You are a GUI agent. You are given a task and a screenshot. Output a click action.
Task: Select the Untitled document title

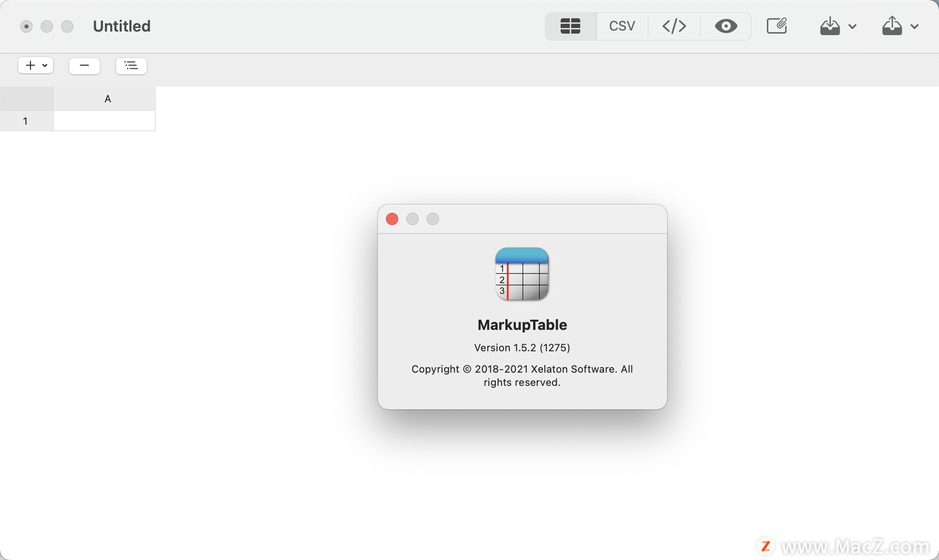tap(121, 26)
